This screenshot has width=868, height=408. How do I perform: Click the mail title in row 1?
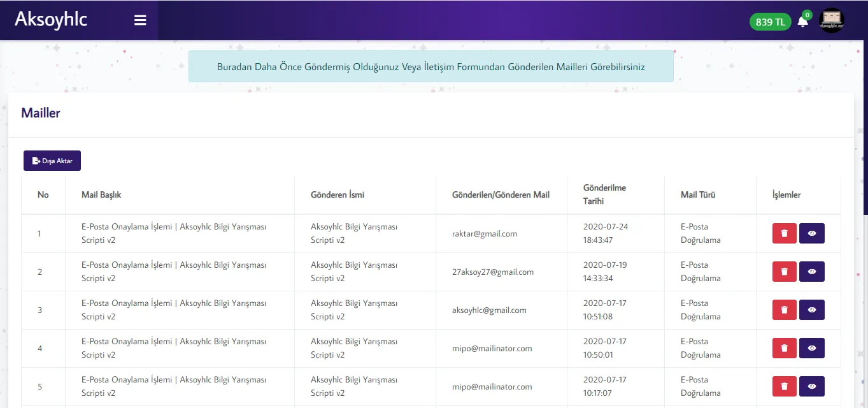tap(174, 233)
